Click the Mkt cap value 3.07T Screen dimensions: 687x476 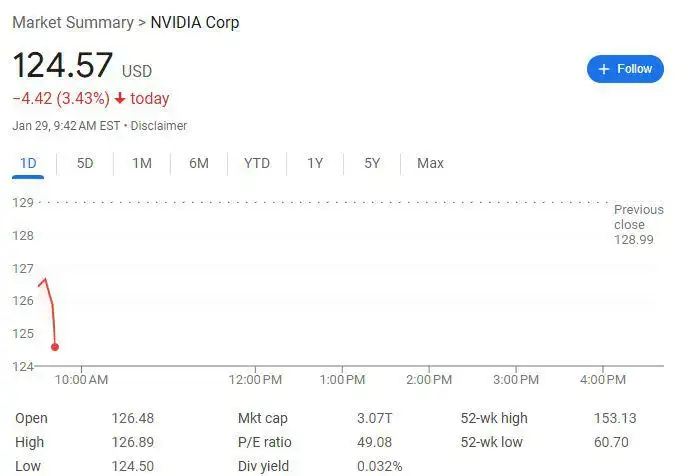(374, 418)
